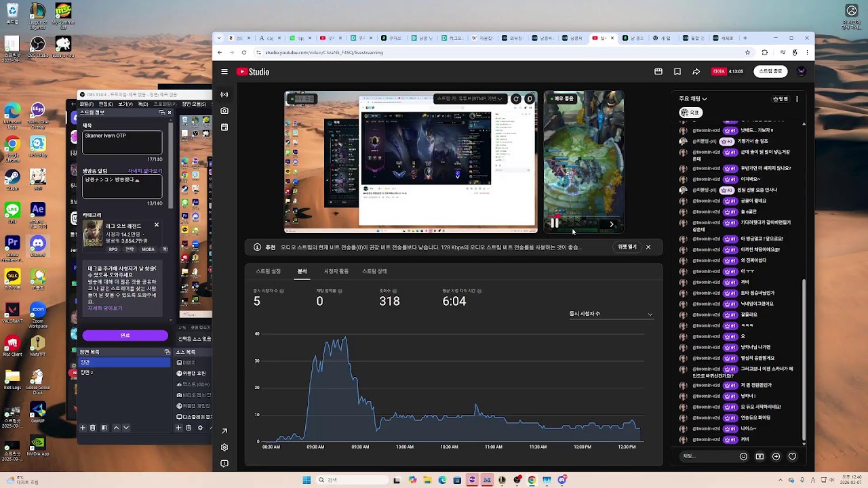Open the 보기(V) menu in OBS
The height and width of the screenshot is (488, 868).
[126, 104]
